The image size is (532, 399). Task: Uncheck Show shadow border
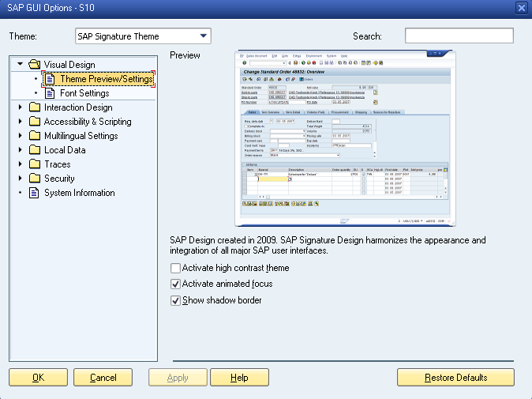pos(175,300)
